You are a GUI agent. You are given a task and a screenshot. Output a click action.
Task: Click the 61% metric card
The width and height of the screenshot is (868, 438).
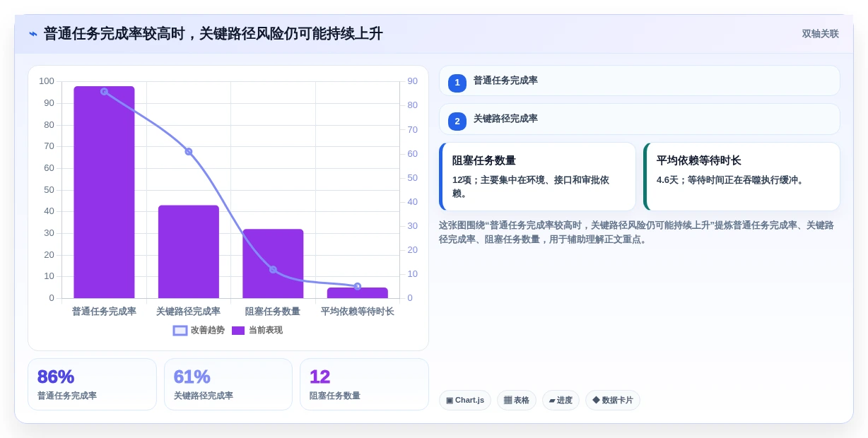click(228, 384)
